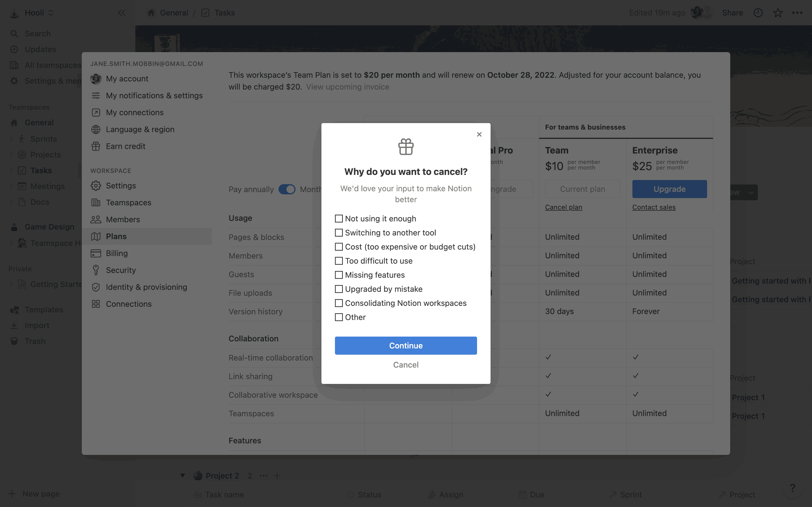Image resolution: width=812 pixels, height=507 pixels.
Task: Open page history clock icon
Action: (x=758, y=13)
